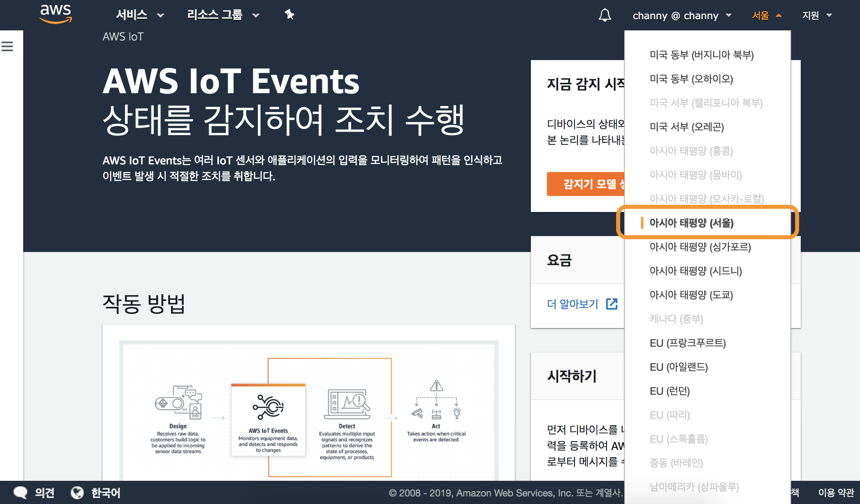This screenshot has height=504, width=860.
Task: Click the orange 감지기 모델 button
Action: coord(586,184)
